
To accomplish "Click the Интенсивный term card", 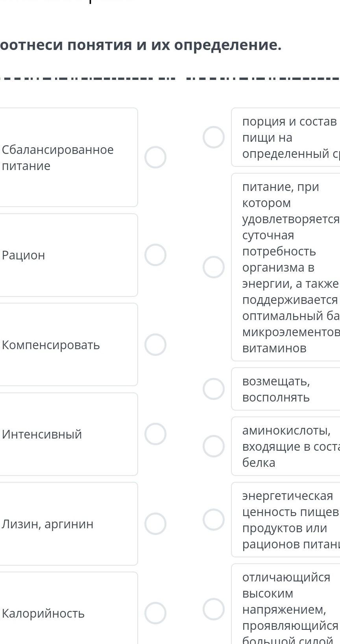I will pos(67,434).
